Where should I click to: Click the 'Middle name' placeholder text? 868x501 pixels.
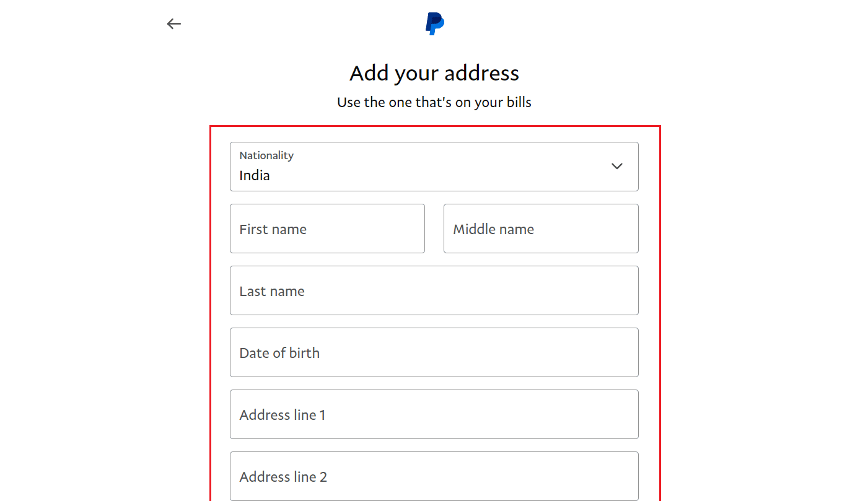point(494,229)
